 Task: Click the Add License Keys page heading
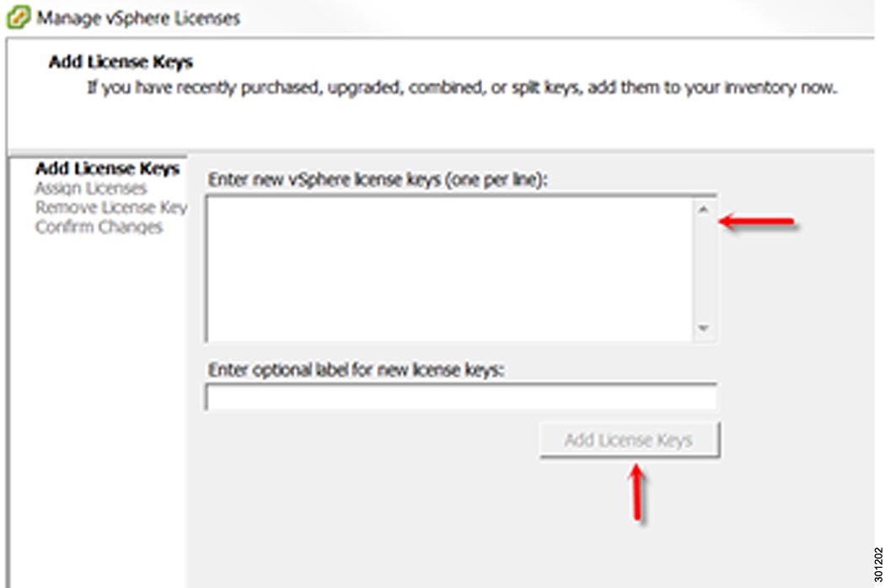[121, 61]
